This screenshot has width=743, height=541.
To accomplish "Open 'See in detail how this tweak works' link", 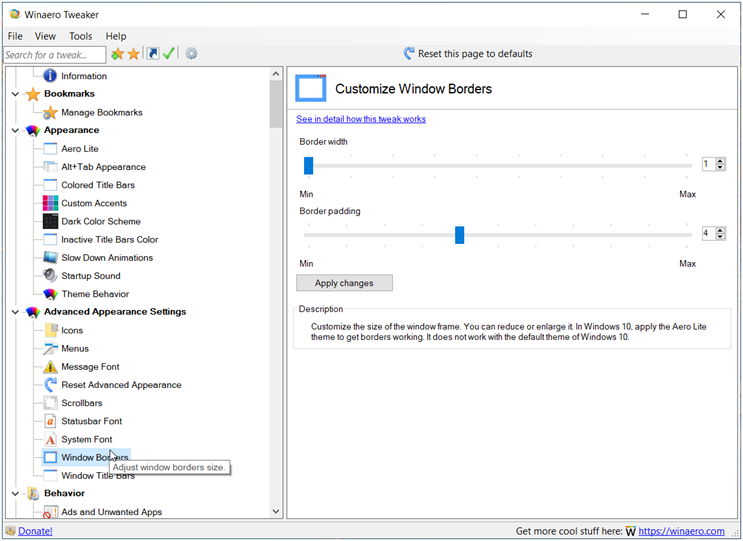I will [361, 119].
